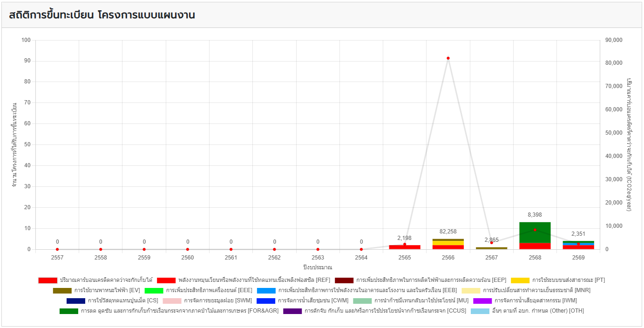The image size is (644, 328).
Task: Click the [EEB] building efficiency legend label
Action: (367, 291)
